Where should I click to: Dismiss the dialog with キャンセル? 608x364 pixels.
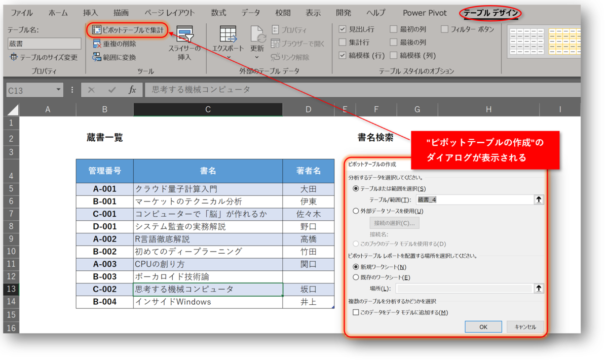[x=525, y=327]
